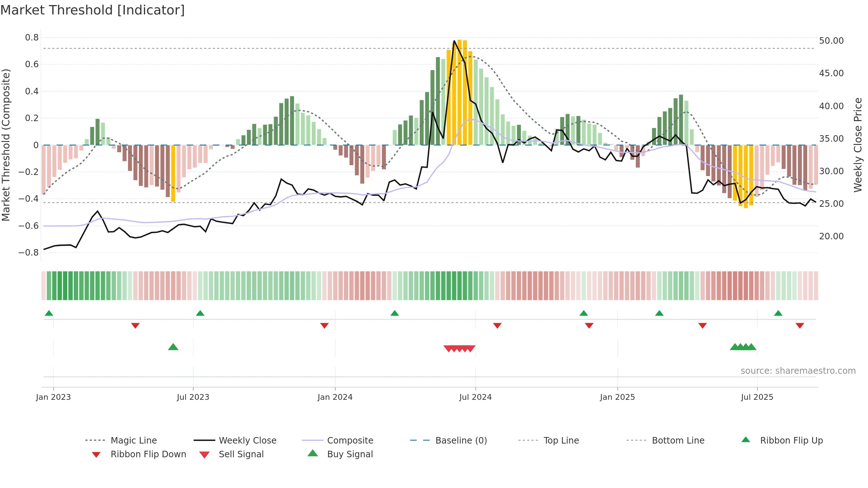Click the Jan 2024 axis label
This screenshot has width=868, height=488.
pos(335,397)
